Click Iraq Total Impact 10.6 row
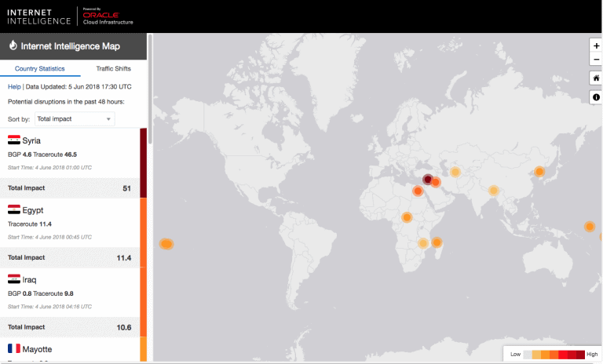603x364 pixels. (70, 327)
